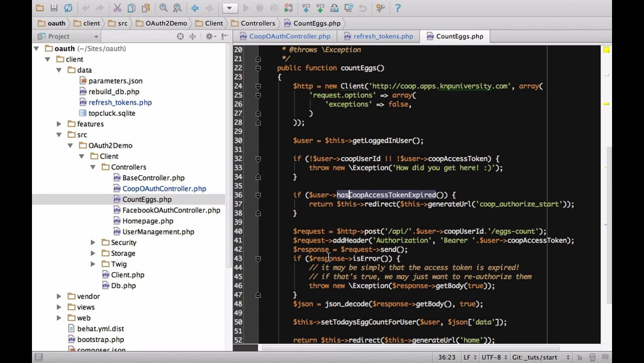Screen dimensions: 644x363
Task: Switch to the refresh_tokens.php tab
Action: point(382,36)
